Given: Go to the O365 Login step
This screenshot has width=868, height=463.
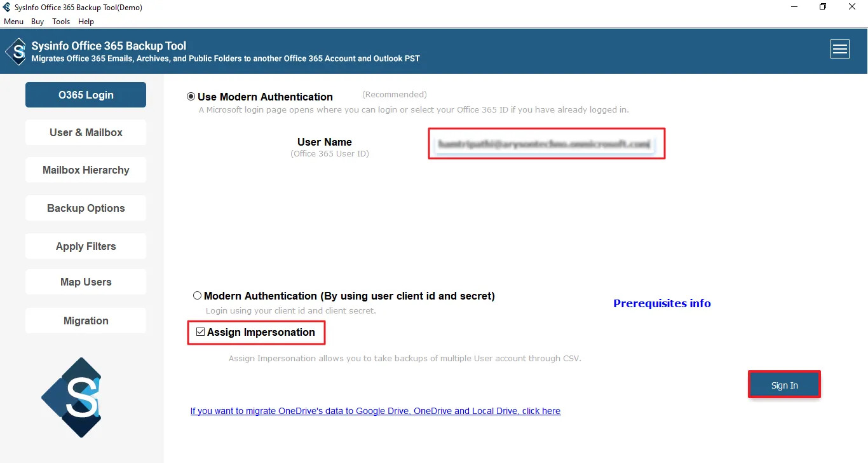Looking at the screenshot, I should (86, 95).
